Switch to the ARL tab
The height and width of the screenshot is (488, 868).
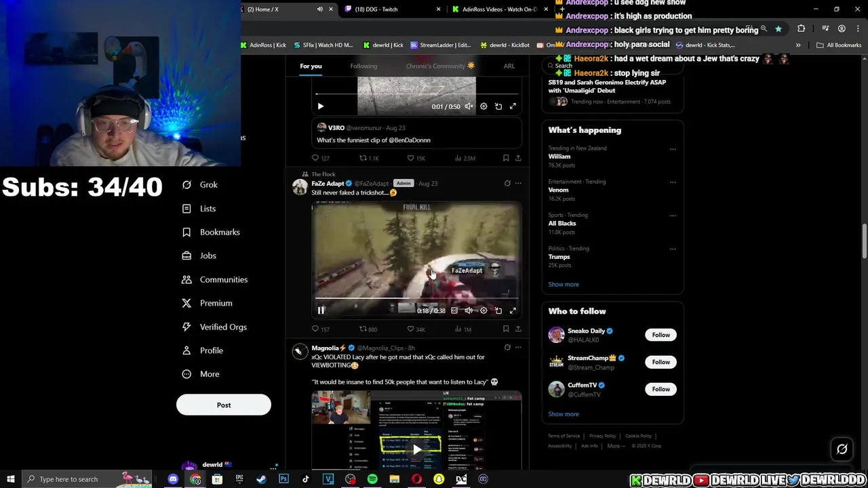click(x=509, y=66)
